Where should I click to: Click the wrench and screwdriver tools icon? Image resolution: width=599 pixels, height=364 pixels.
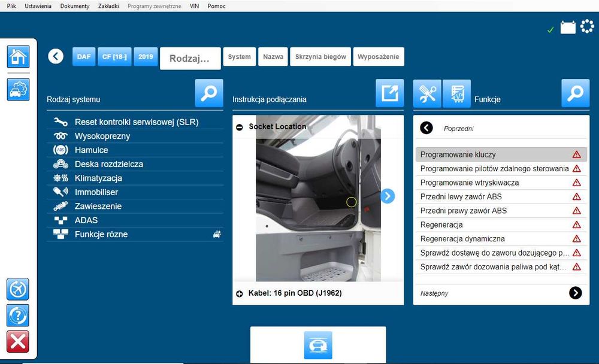[x=427, y=93]
